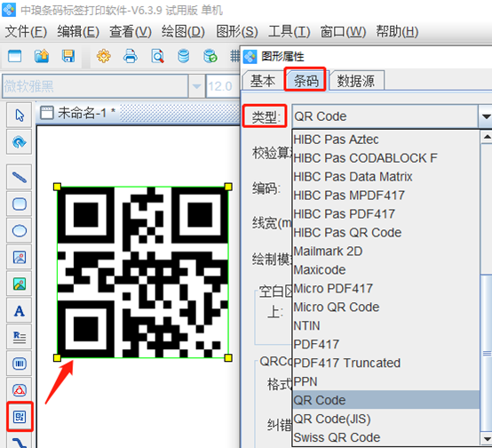Choose Mailmark 2D option
This screenshot has width=492, height=448.
click(x=386, y=251)
